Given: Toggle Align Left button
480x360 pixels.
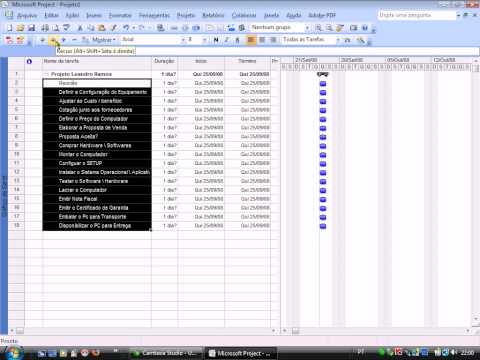Looking at the screenshot, I should (x=251, y=40).
